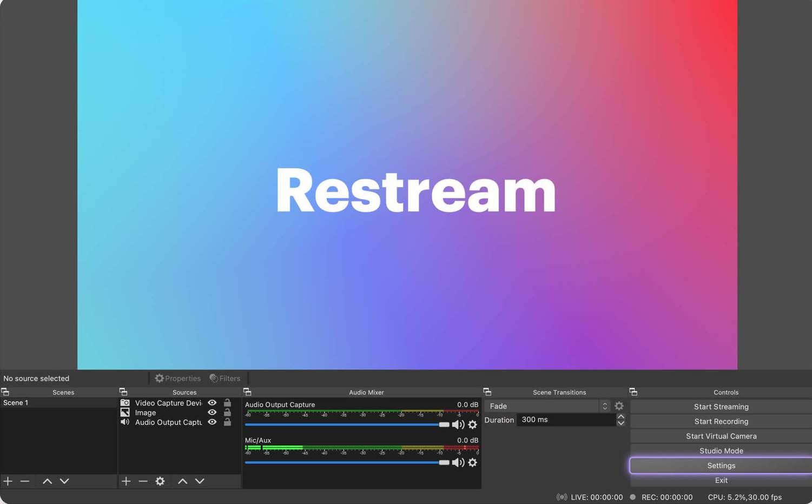Viewport: 812px width, 504px height.
Task: Click the Mic/Aux 0.0 dB value
Action: [x=467, y=440]
